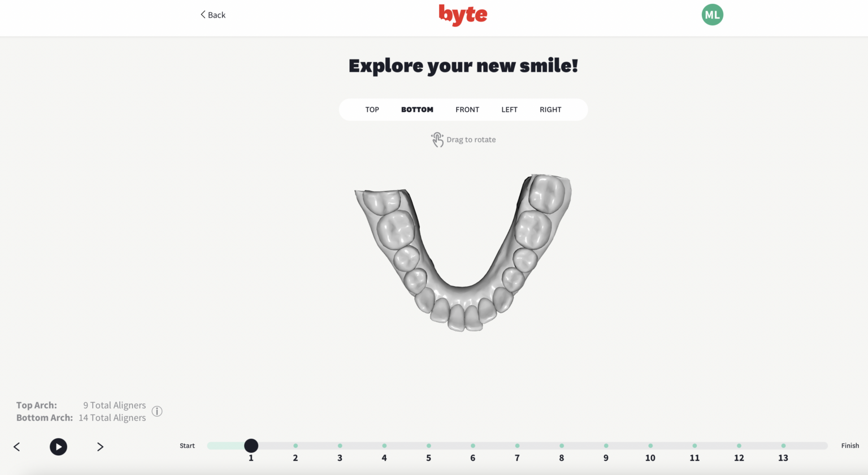
Task: Select aligner step 13 marker near Finish
Action: point(783,445)
